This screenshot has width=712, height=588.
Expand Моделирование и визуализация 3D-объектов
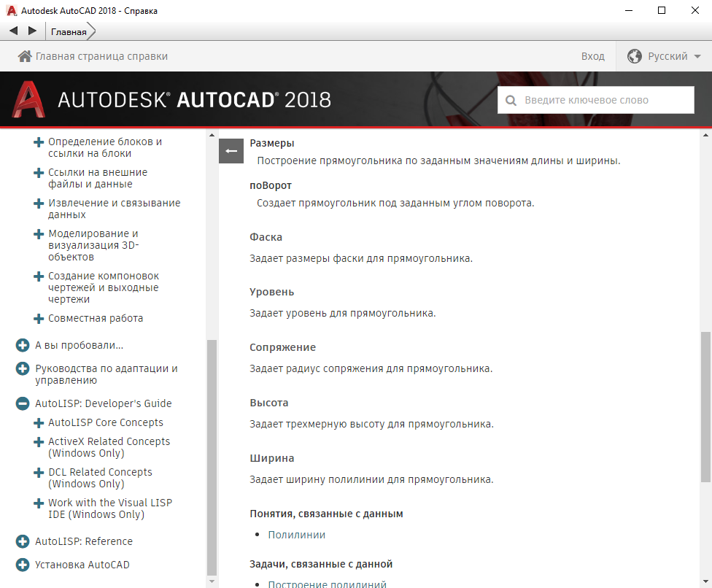click(39, 234)
